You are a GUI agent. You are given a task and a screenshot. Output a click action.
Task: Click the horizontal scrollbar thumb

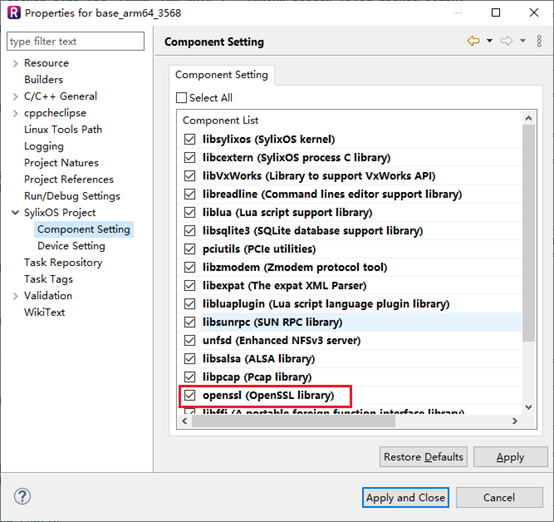coord(293,421)
